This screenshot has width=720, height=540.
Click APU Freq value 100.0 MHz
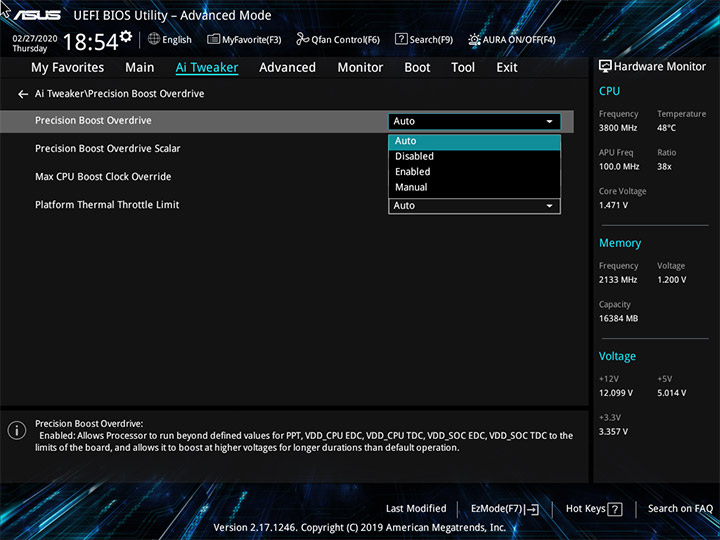(619, 167)
